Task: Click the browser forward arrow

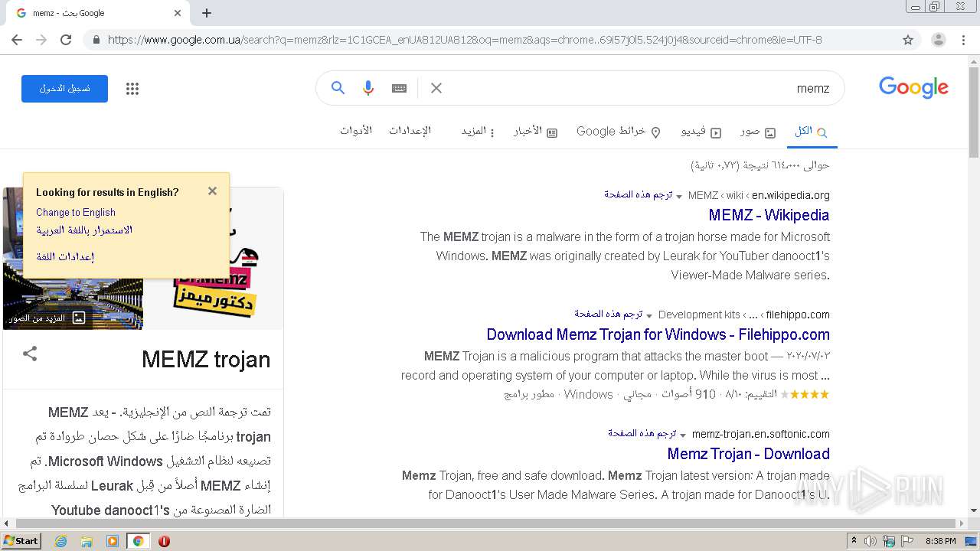Action: (41, 40)
